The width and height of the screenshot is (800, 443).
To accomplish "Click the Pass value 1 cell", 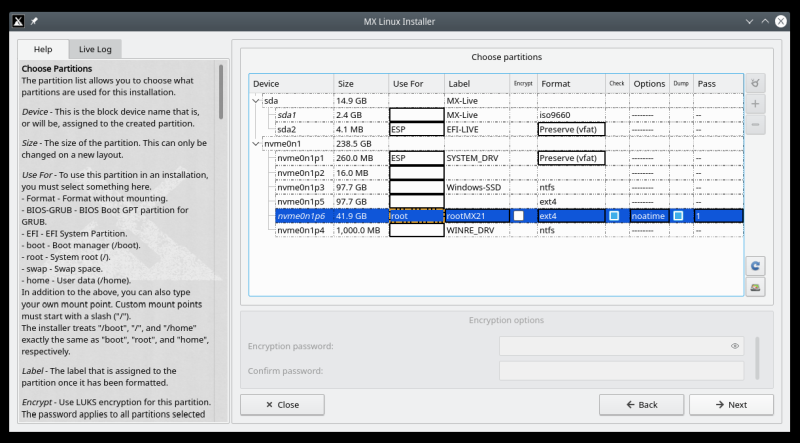I will click(x=718, y=216).
